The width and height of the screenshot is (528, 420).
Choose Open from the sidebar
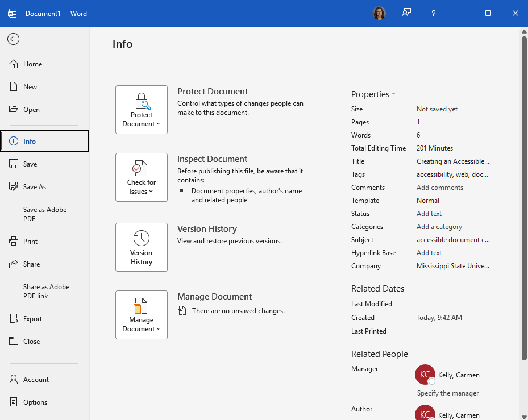[x=45, y=110]
